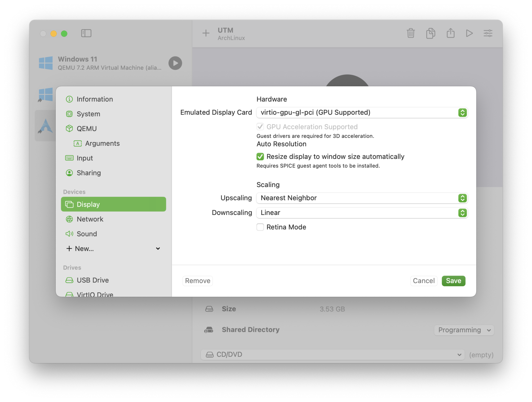Click the GPU Acceleration Supported checkbox
The height and width of the screenshot is (402, 532).
(260, 127)
